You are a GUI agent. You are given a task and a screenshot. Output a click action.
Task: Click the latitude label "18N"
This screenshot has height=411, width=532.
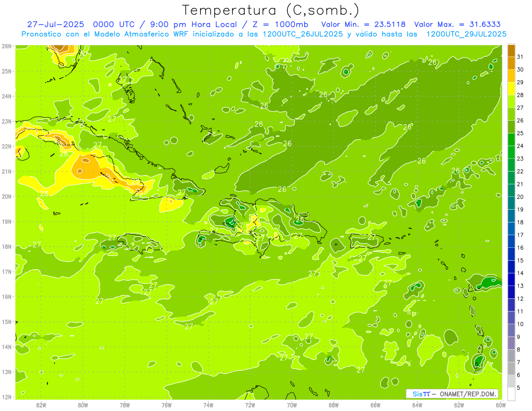click(7, 247)
